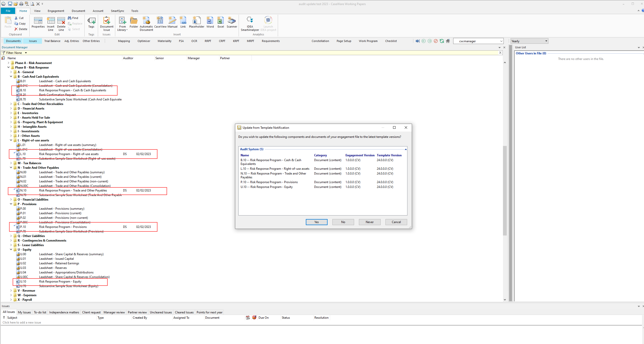Open the File menu tab

tap(8, 11)
